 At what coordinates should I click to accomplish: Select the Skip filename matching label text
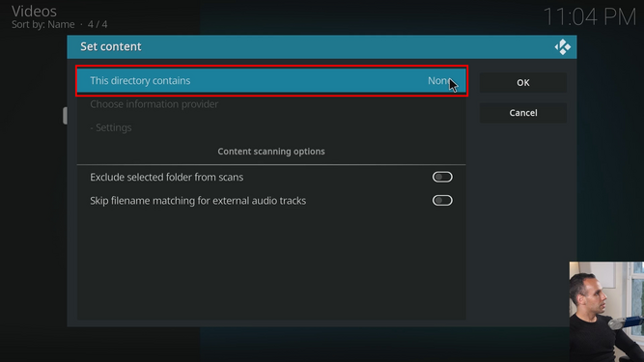pyautogui.click(x=198, y=201)
